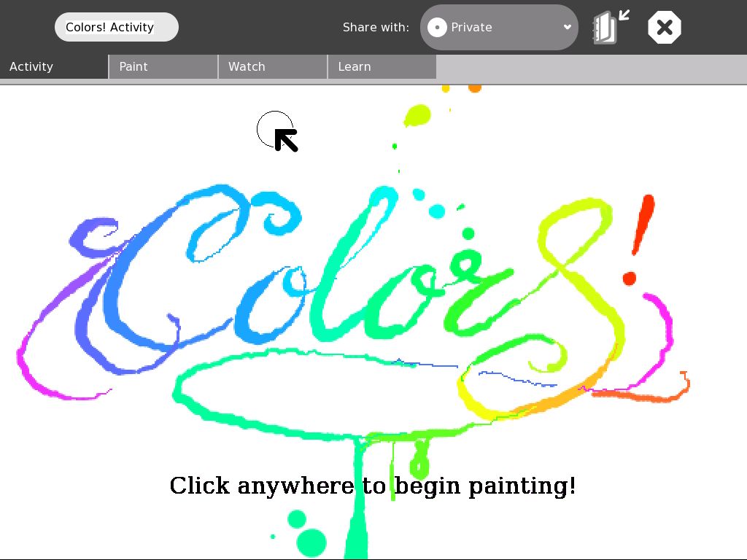Click the Keep in Journal icon
Image resolution: width=747 pixels, height=560 pixels.
tap(606, 28)
